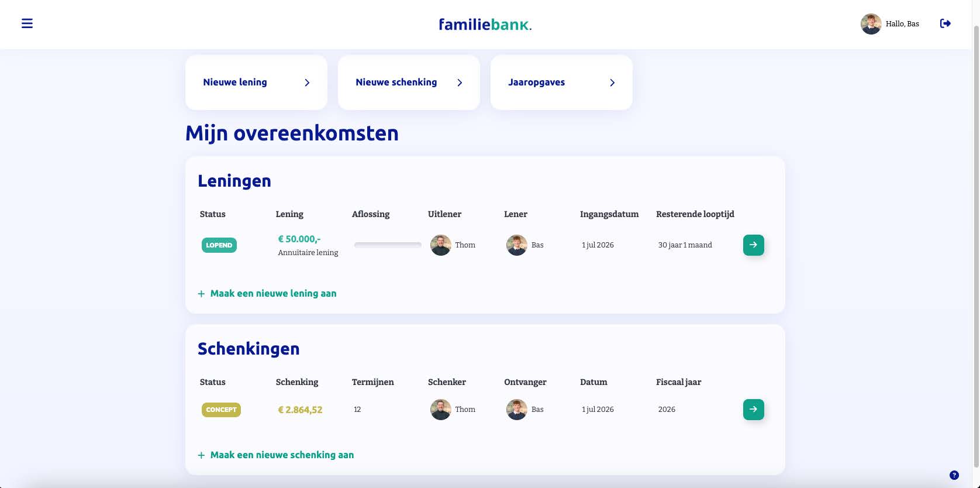Click the familiebank logo
This screenshot has width=980, height=488.
coord(485,24)
